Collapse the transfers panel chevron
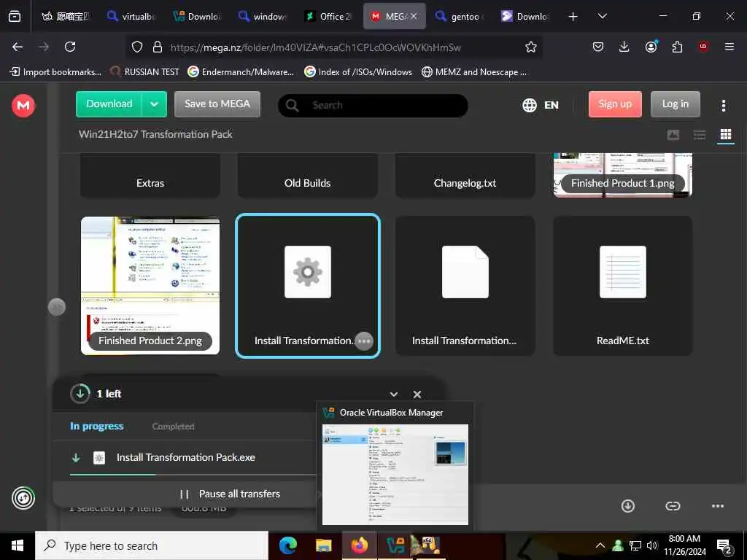 [x=393, y=394]
